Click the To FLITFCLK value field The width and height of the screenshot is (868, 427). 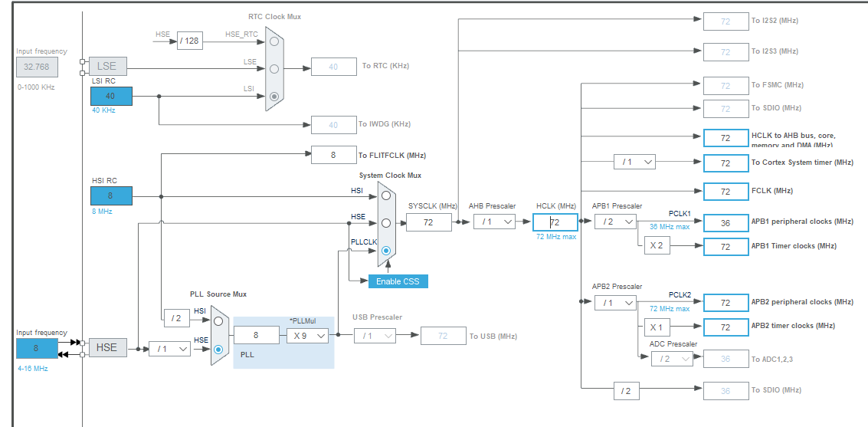334,155
